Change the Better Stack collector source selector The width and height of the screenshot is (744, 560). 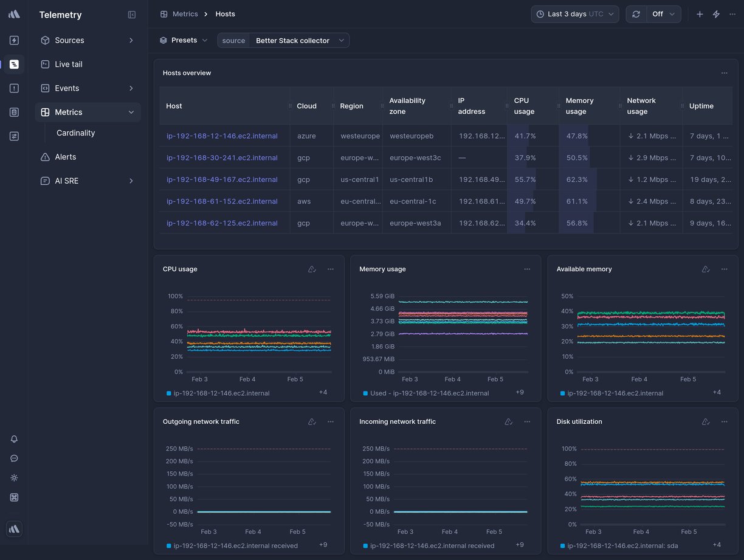pos(298,40)
